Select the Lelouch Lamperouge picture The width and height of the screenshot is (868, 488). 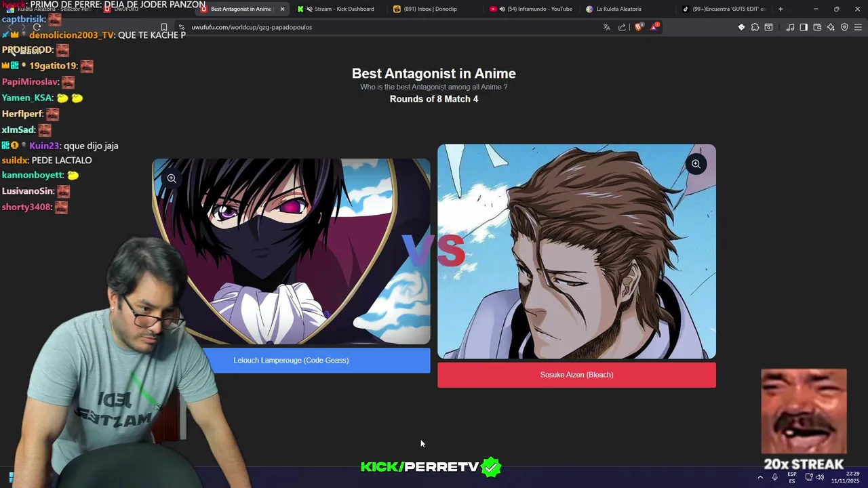292,251
